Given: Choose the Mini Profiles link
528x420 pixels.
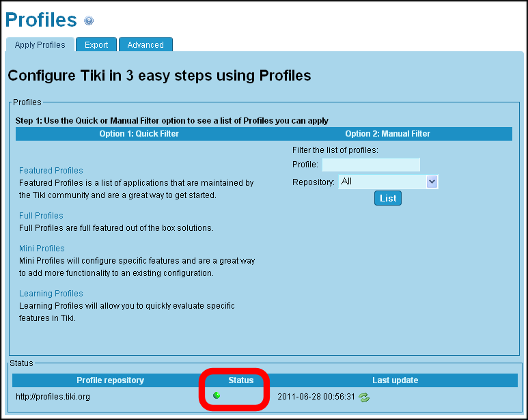Looking at the screenshot, I should point(42,249).
